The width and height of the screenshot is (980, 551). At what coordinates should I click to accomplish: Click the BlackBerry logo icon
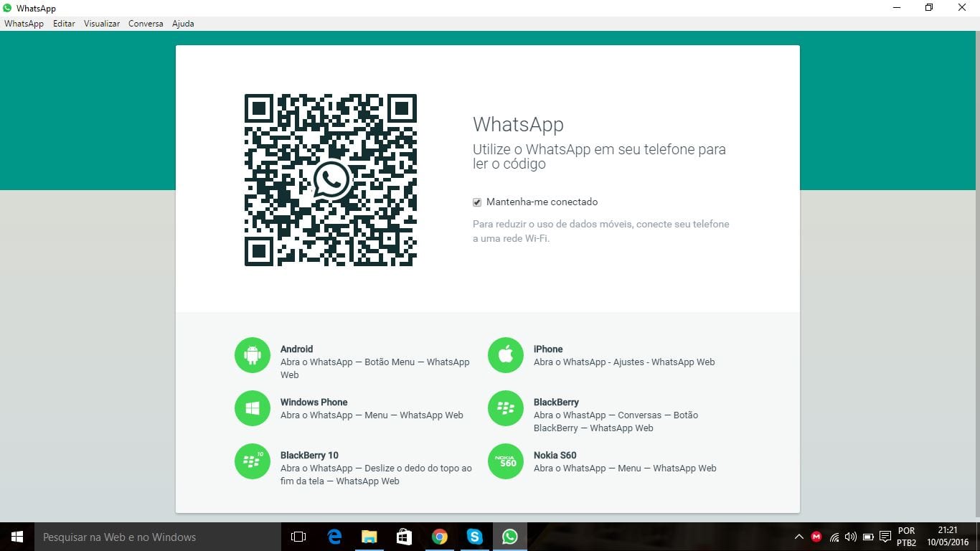click(x=506, y=408)
